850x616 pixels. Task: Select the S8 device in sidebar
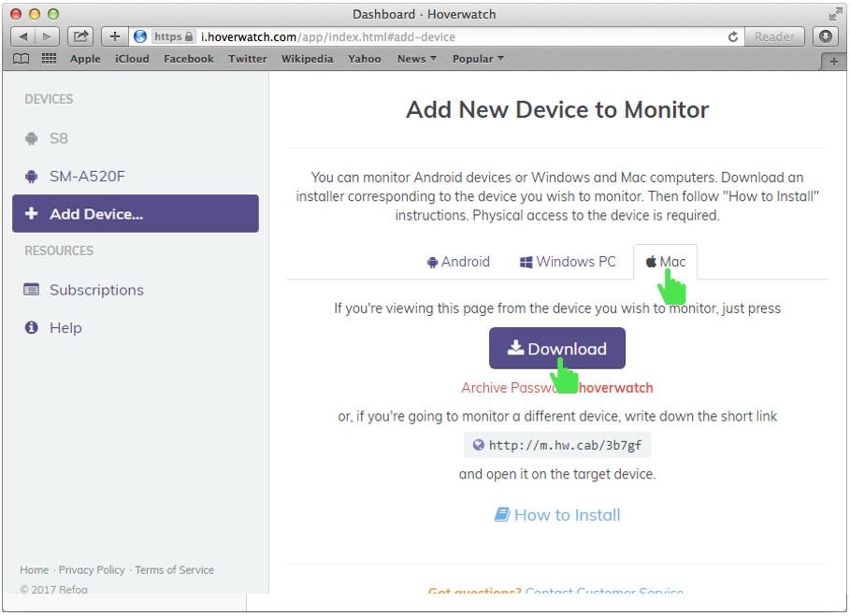point(135,138)
